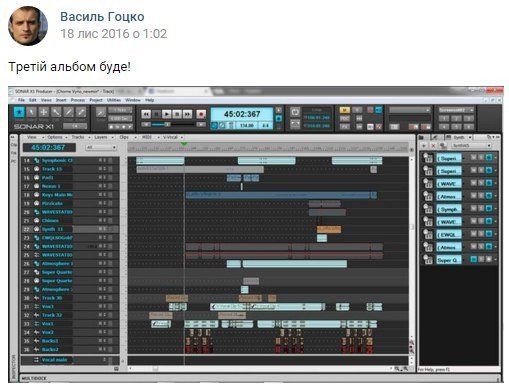Click track 31 Vox1 audio track icon
This screenshot has height=390, width=509.
[x=37, y=306]
